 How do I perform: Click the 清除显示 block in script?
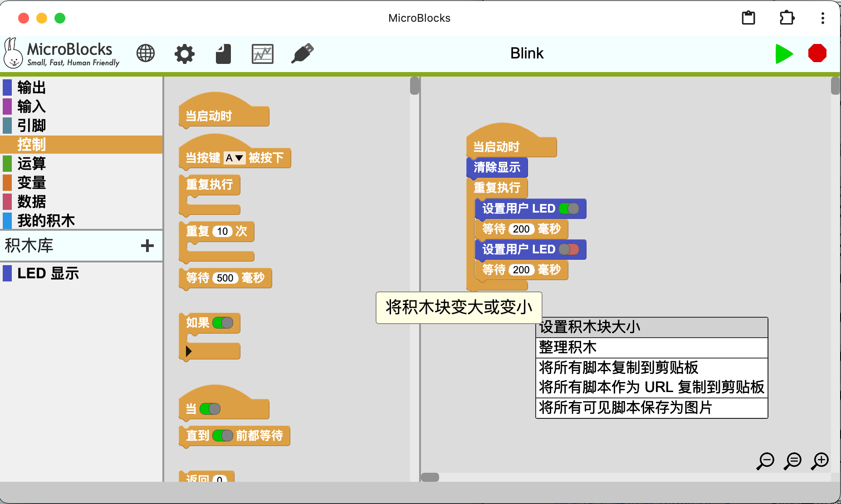497,167
